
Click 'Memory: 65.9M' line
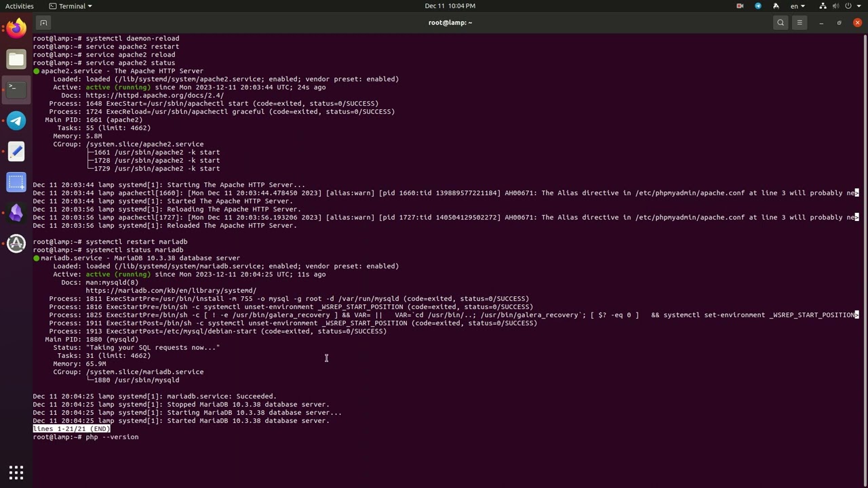coord(79,364)
